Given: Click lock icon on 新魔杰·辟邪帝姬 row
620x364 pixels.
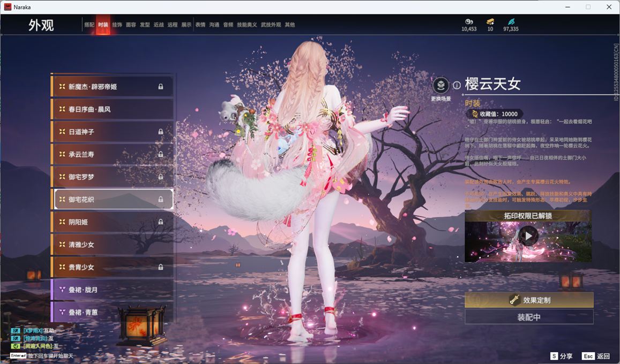Looking at the screenshot, I should pos(161,87).
